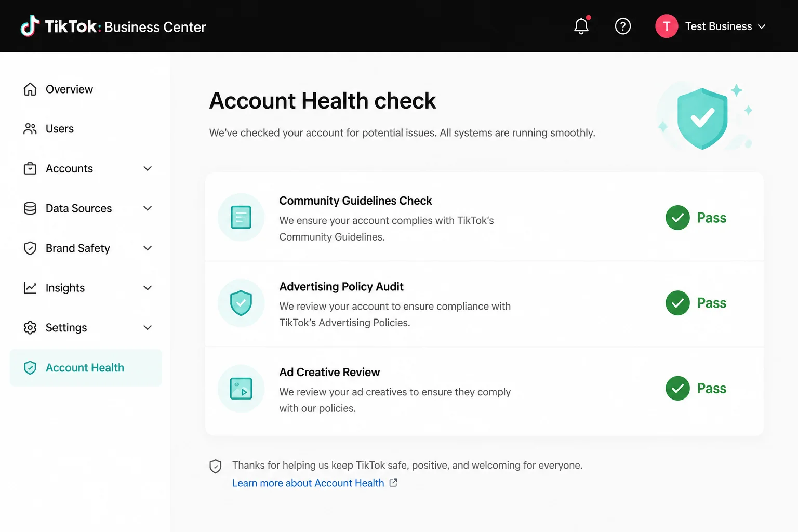
Task: Click the Account Health shield icon in sidebar
Action: tap(30, 368)
